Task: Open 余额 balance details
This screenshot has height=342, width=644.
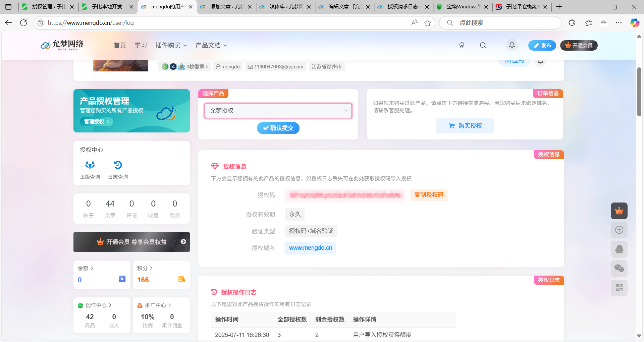Action: tap(86, 268)
